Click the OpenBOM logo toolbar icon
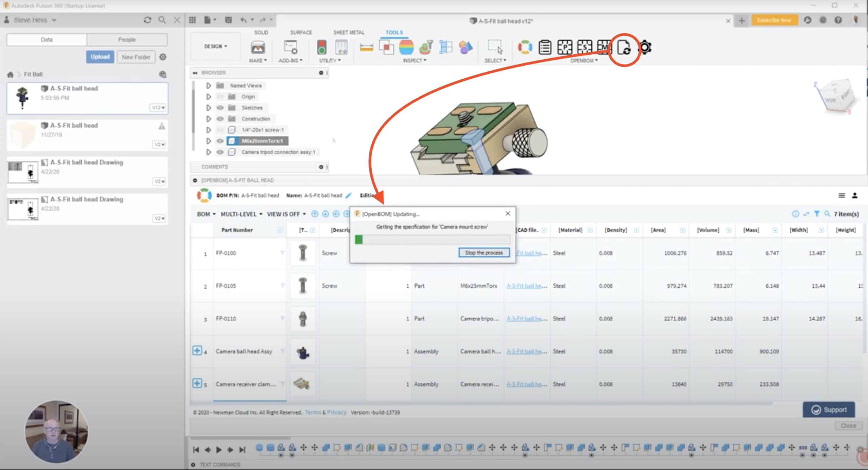This screenshot has width=868, height=470. 525,47
